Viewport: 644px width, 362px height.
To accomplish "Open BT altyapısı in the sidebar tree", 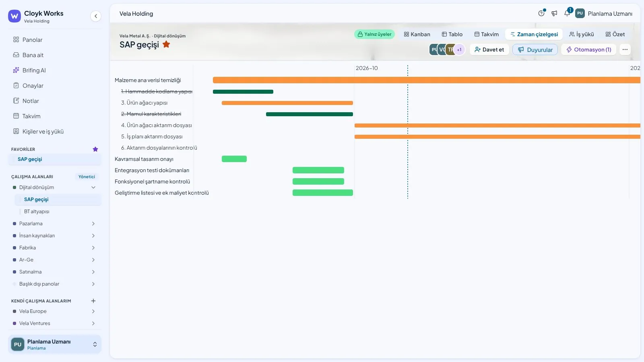I will click(58, 212).
